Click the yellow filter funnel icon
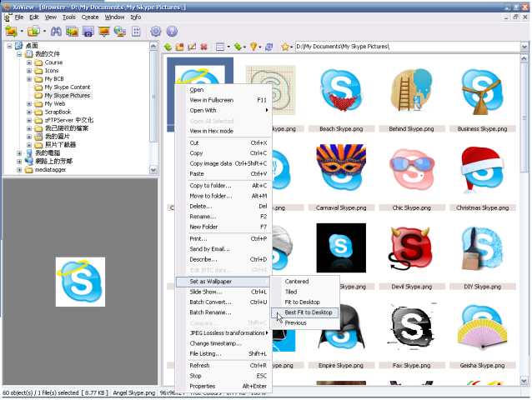 coord(253,47)
